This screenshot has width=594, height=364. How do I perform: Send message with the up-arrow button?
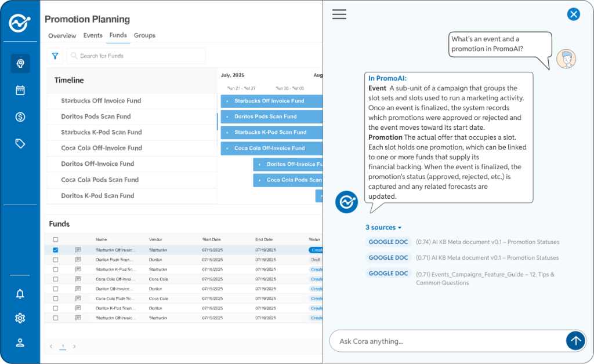tap(575, 341)
